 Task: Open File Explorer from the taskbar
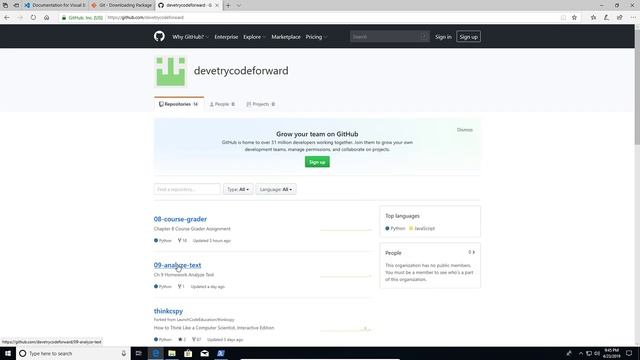[x=172, y=353]
